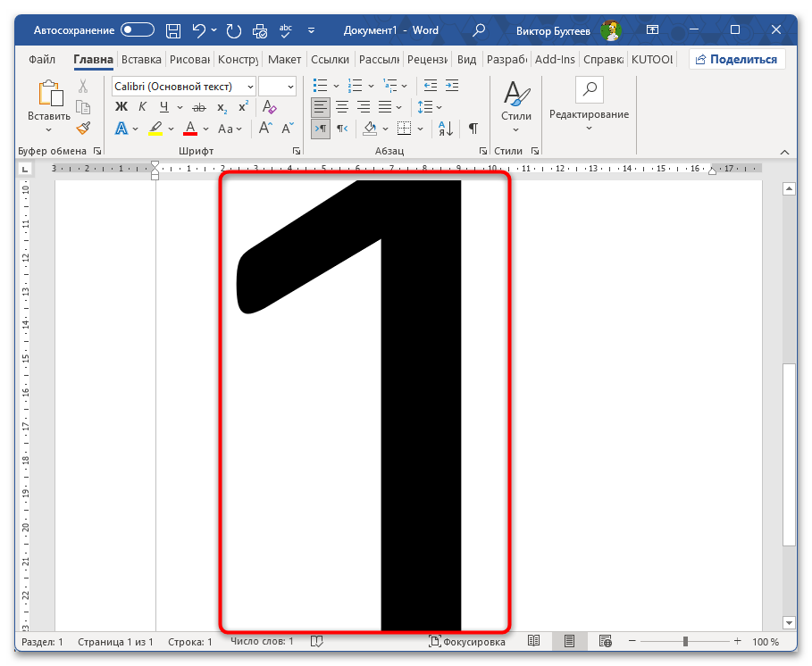Enable Read Mode view in status bar
The height and width of the screenshot is (666, 812).
click(x=533, y=642)
